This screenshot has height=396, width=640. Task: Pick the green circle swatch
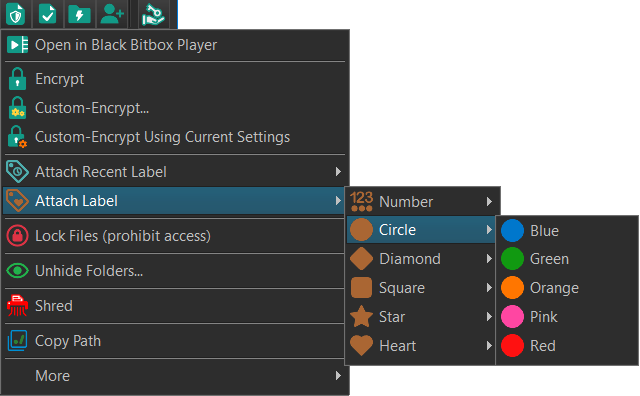tap(512, 258)
